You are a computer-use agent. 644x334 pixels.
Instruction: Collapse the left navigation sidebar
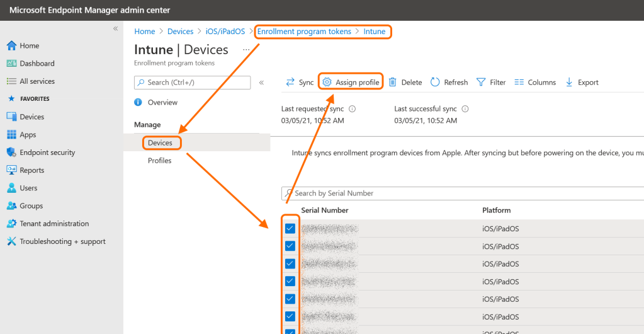coord(115,29)
